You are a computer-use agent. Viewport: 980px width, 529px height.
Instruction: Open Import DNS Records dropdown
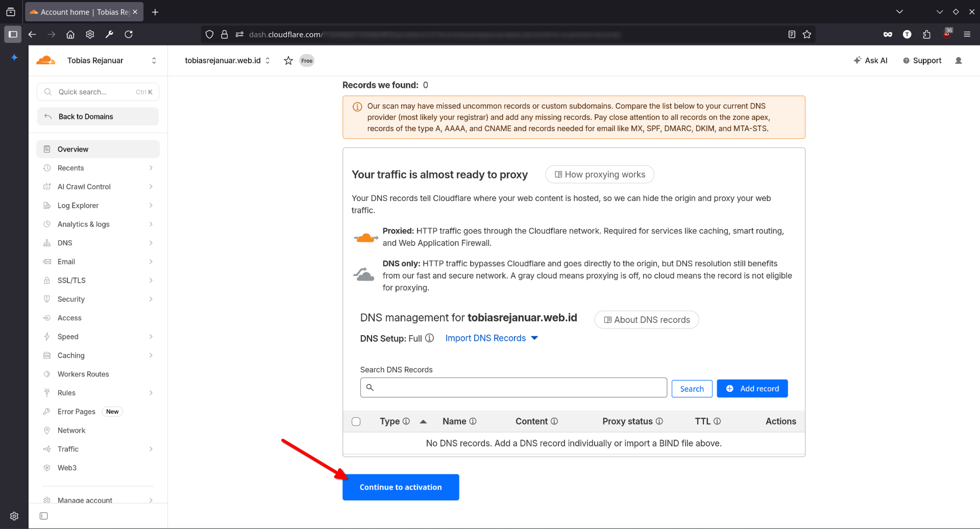click(491, 338)
